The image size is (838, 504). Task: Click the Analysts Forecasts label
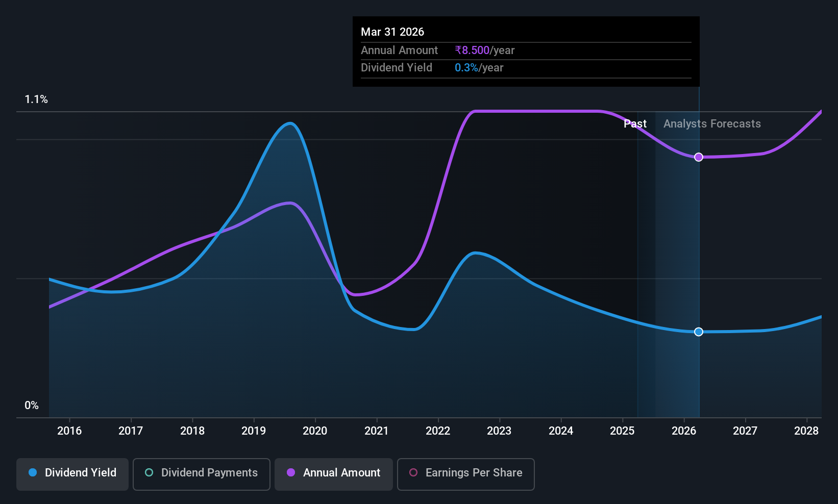(712, 124)
